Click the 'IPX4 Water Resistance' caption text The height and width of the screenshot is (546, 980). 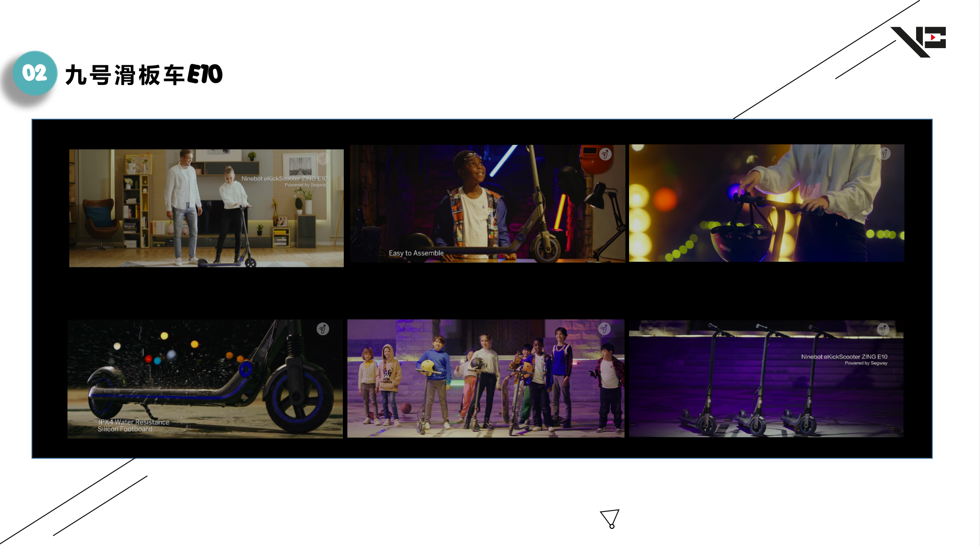click(x=134, y=422)
